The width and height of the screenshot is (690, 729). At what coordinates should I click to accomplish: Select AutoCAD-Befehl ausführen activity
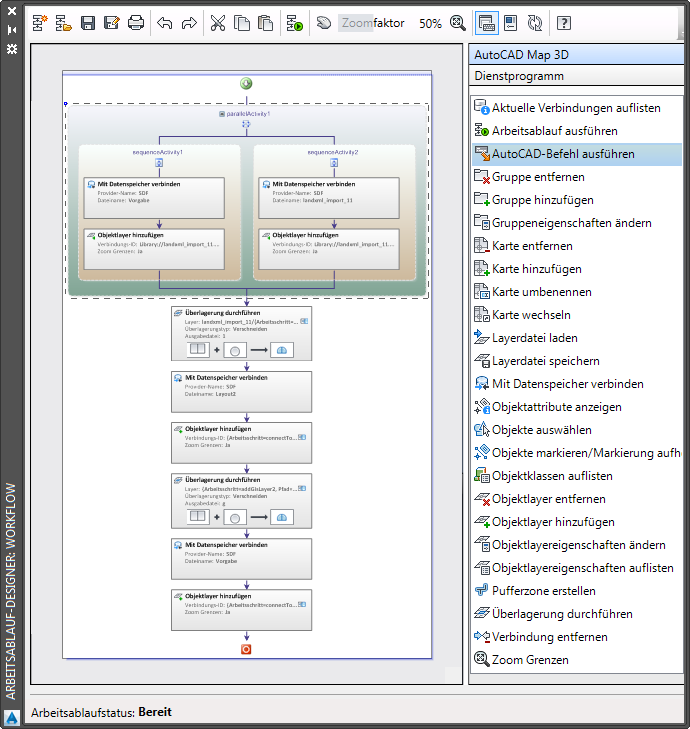pos(577,154)
